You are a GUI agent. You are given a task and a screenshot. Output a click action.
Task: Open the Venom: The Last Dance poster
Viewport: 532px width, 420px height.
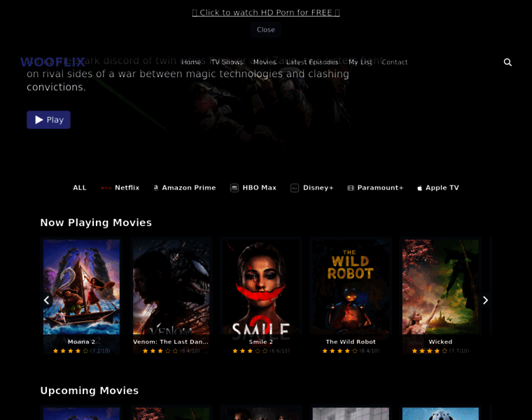tap(171, 287)
